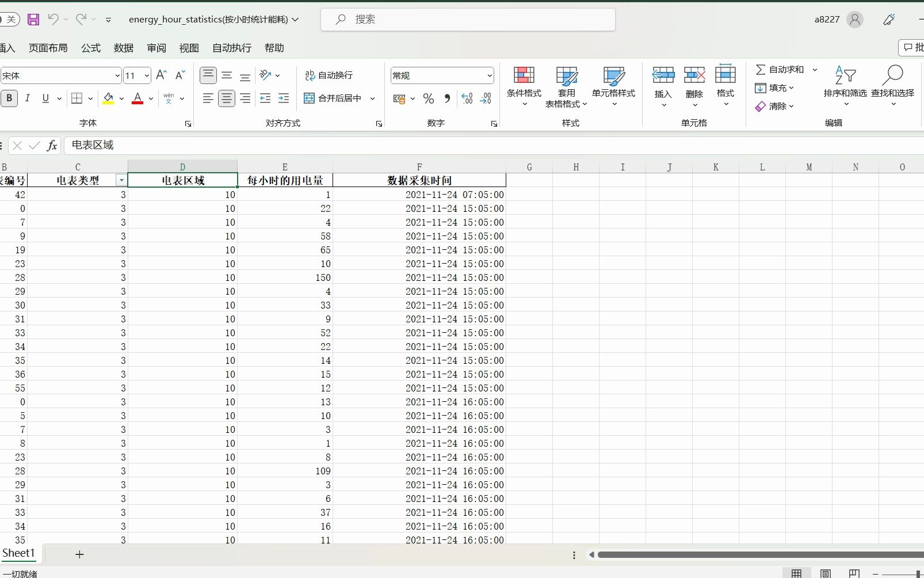Open the 清除 clear menu
924x578 pixels.
click(774, 107)
